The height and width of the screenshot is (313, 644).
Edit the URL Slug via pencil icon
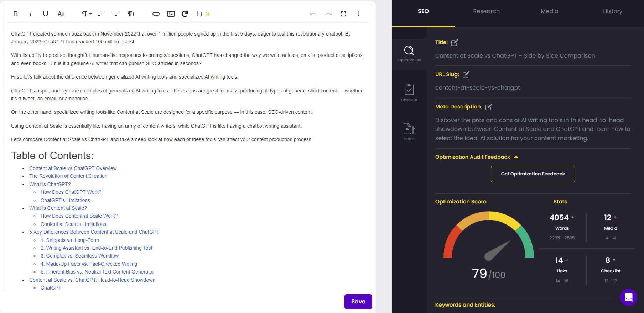pyautogui.click(x=466, y=75)
